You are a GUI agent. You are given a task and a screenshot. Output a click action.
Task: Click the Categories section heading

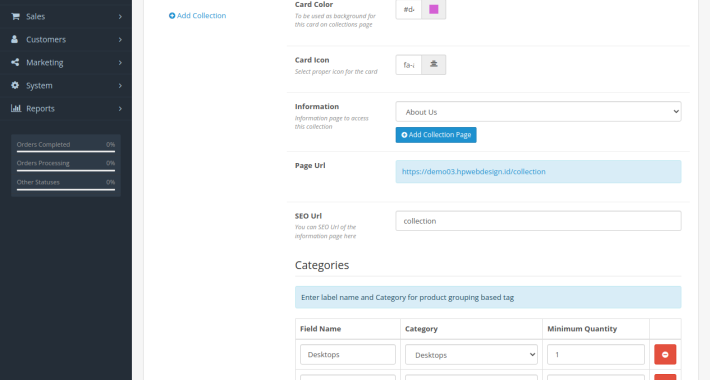point(322,265)
